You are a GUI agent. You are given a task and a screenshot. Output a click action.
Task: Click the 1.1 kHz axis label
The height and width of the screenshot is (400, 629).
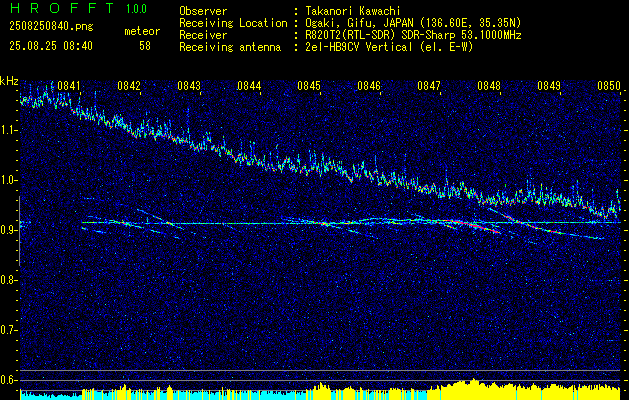coord(8,130)
